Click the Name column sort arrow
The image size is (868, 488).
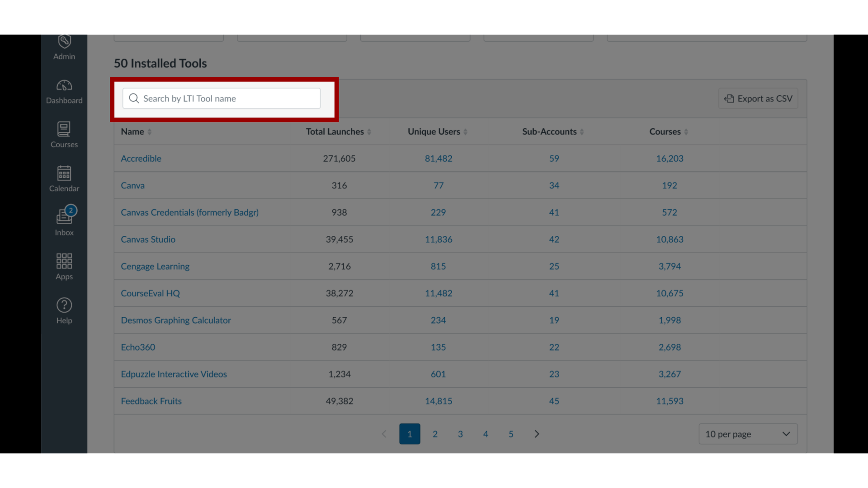coord(150,131)
